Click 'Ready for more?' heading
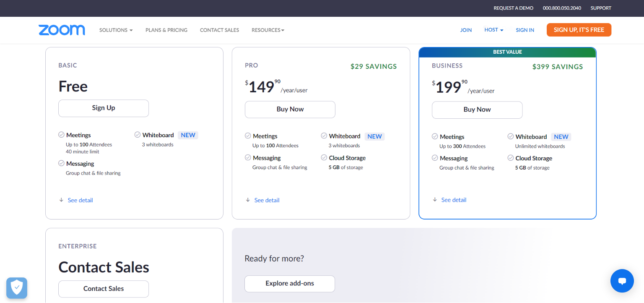644x303 pixels. [x=274, y=259]
